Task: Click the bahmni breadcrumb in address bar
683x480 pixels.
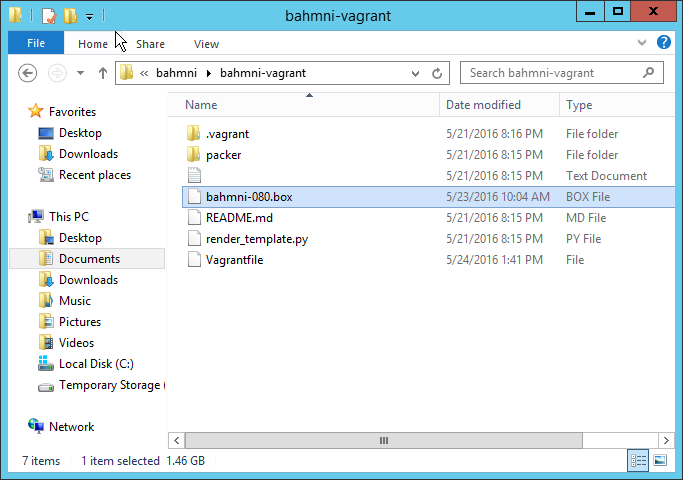Action: pyautogui.click(x=176, y=73)
